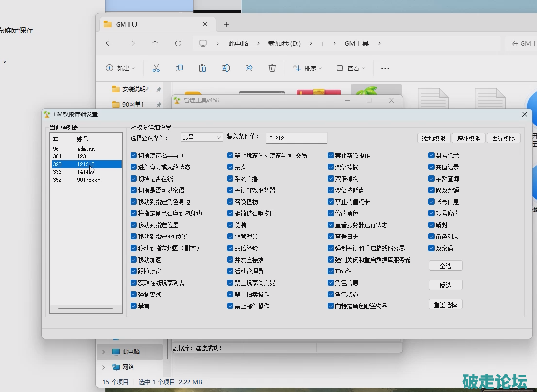
Task: Open the 选择查询条件 账号 dropdown
Action: tap(202, 138)
